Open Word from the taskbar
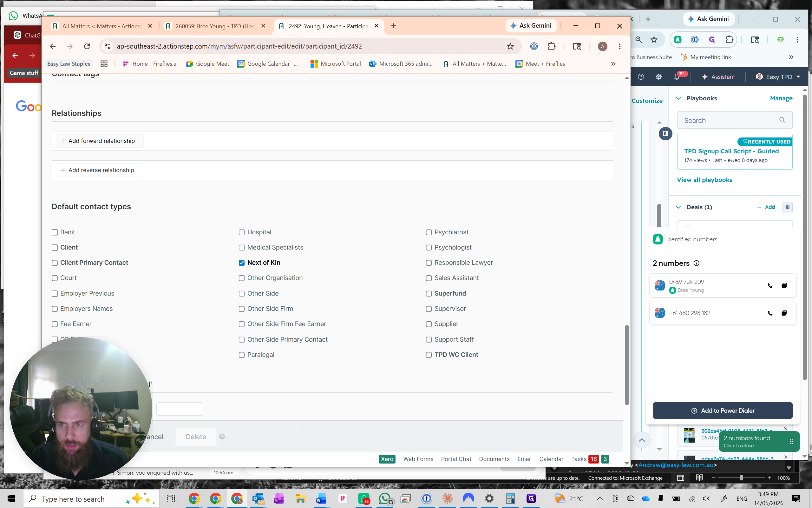 [321, 498]
